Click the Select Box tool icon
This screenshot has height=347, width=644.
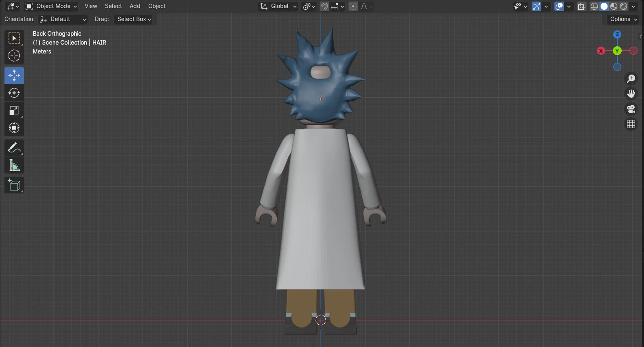point(14,39)
